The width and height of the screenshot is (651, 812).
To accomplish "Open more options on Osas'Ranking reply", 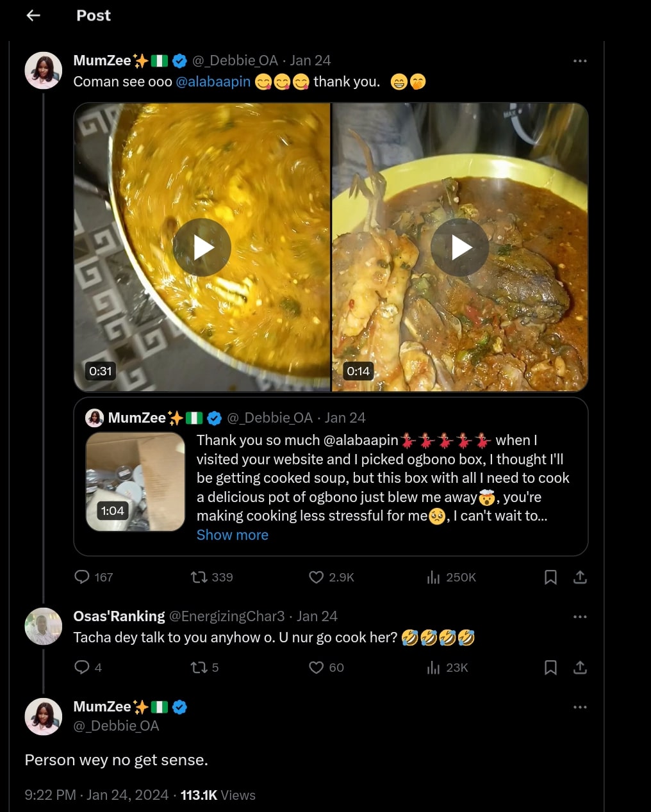I will click(x=580, y=617).
